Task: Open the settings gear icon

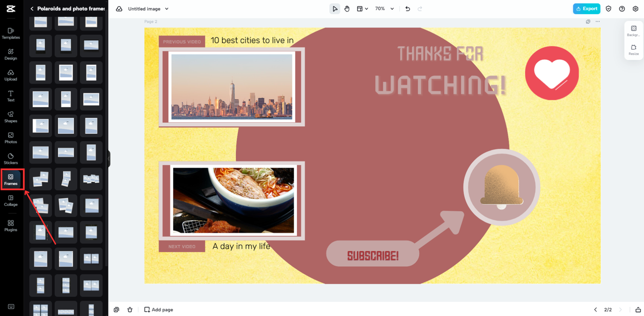Action: [x=635, y=9]
